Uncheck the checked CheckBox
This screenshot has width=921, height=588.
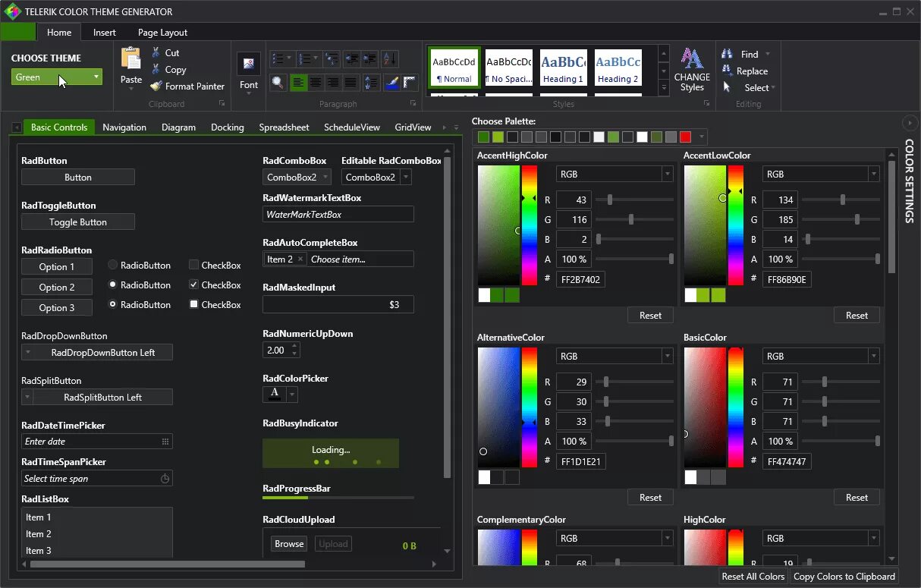point(193,285)
